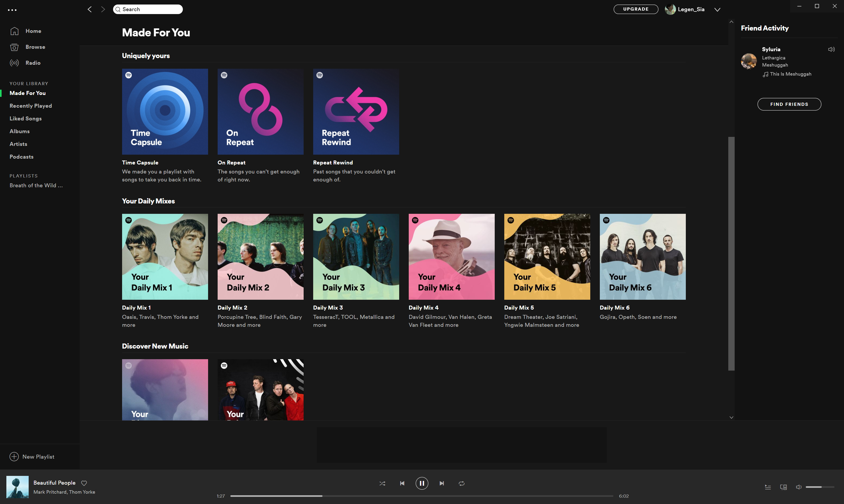
Task: Click the UPGRADE button
Action: point(636,9)
